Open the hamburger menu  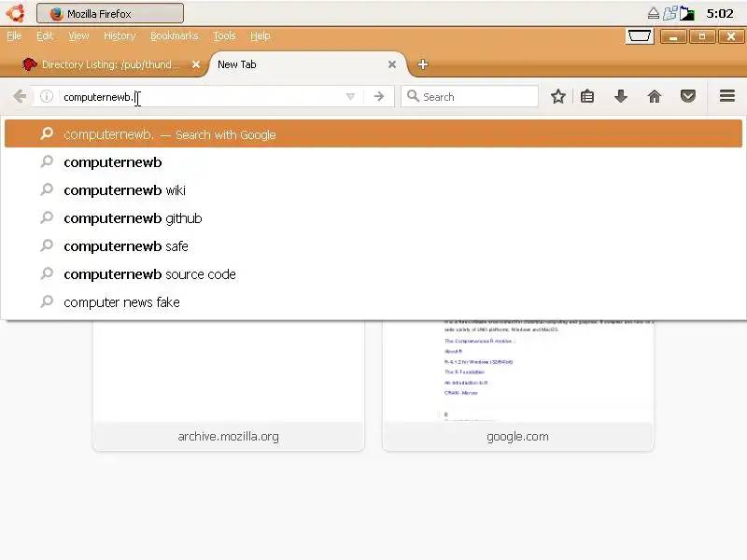[727, 96]
